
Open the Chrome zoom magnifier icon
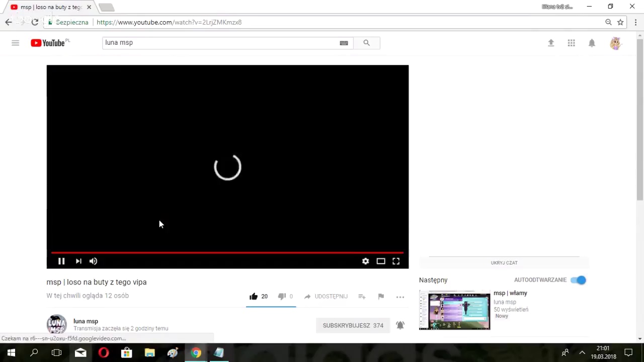tap(608, 22)
